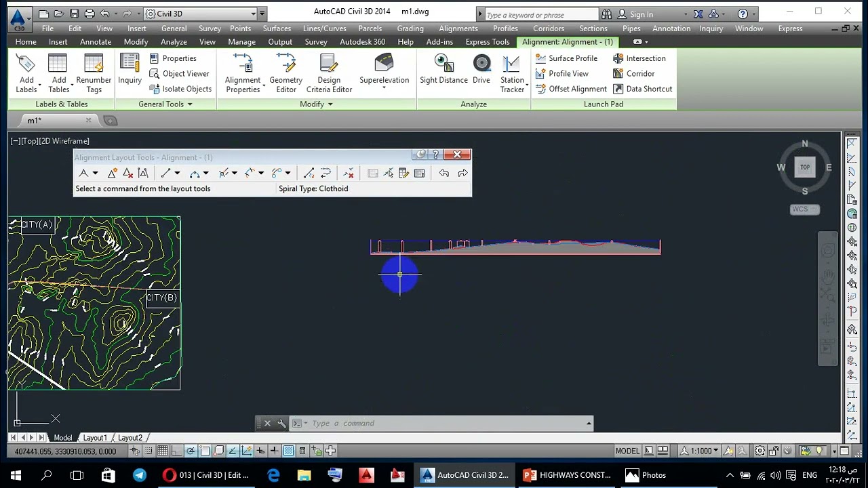Toggle Snap Mode in status bar
Image resolution: width=868 pixels, height=488 pixels.
(149, 451)
